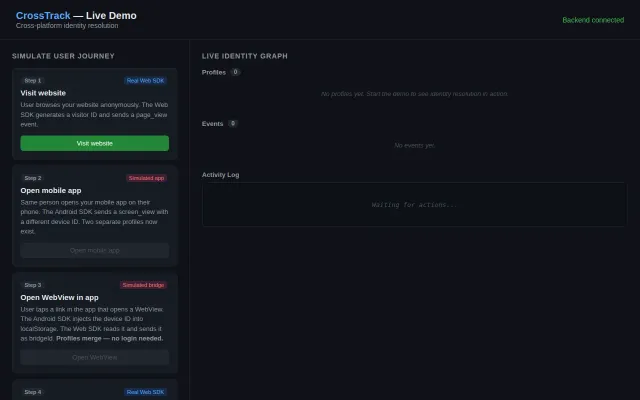Screen dimensions: 640x400
Task: Click the Simulate User Journey section title
Action: [63, 56]
